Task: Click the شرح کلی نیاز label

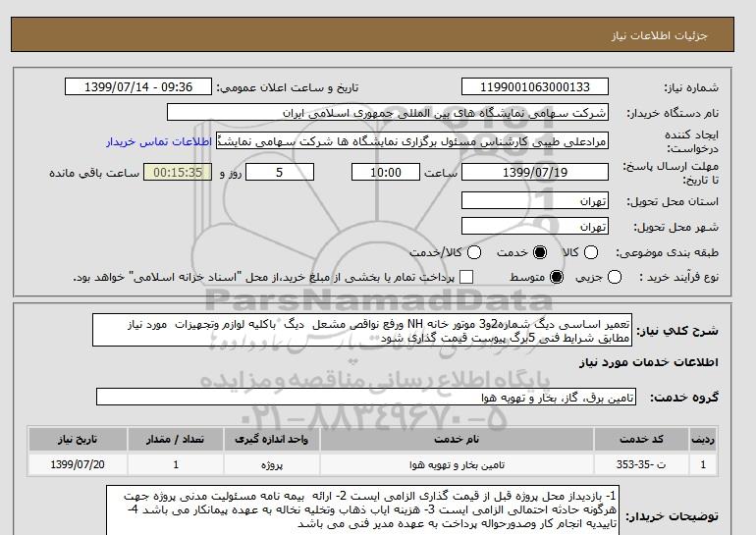Action: click(677, 331)
